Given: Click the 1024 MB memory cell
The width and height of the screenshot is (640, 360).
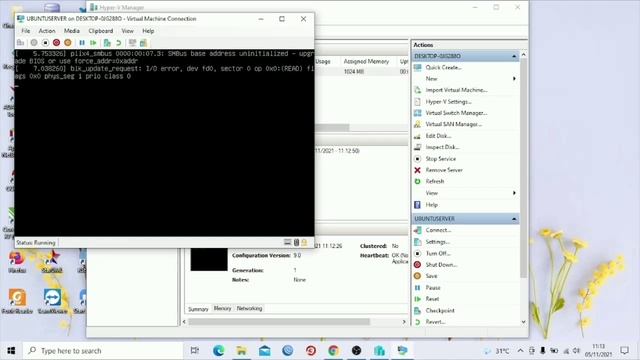Looking at the screenshot, I should pos(353,71).
